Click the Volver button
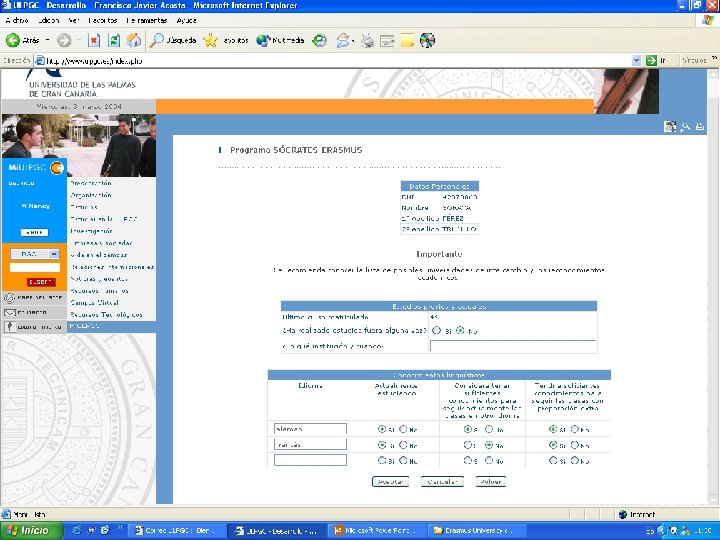The width and height of the screenshot is (720, 540). tap(490, 482)
